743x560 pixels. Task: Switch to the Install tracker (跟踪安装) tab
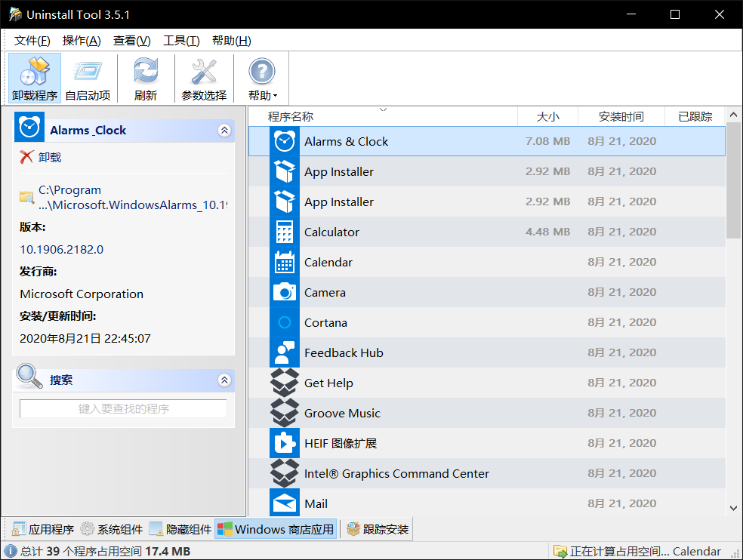[378, 529]
